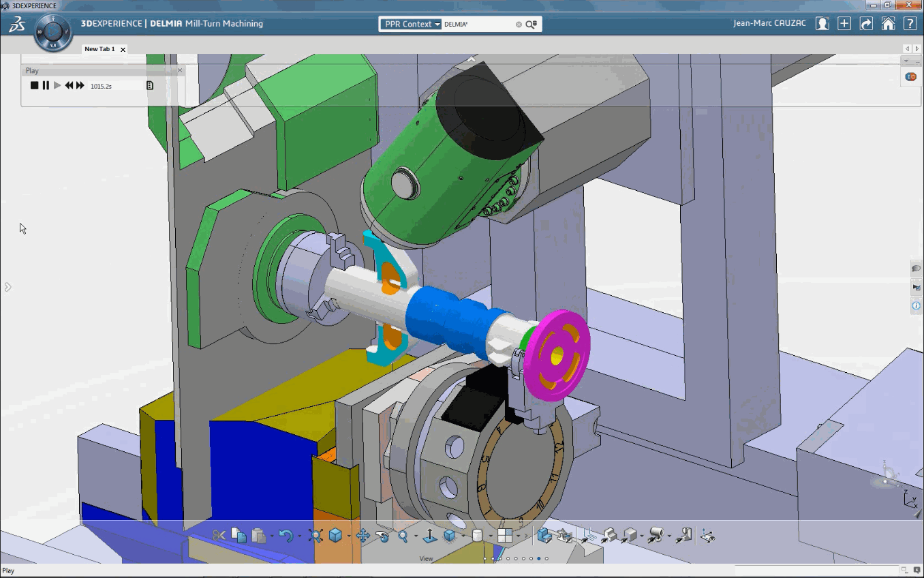Rewind the simulation with double-left arrows
The image size is (924, 578).
pos(69,85)
